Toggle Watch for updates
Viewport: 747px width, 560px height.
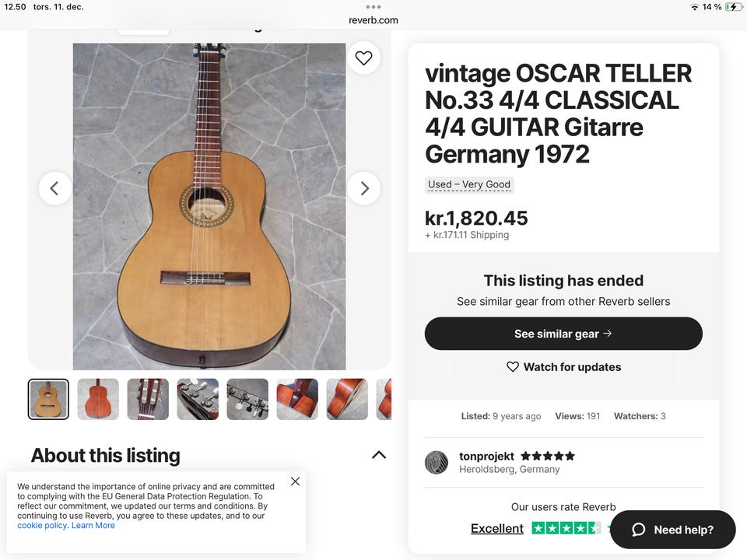click(x=563, y=367)
